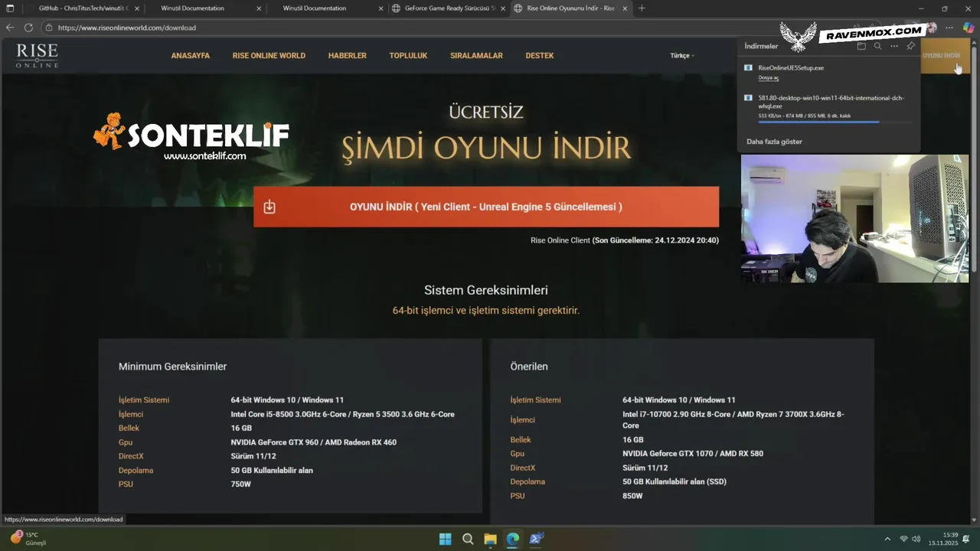Click Minimum Gereksinimler heading
The height and width of the screenshot is (551, 980).
pyautogui.click(x=172, y=367)
